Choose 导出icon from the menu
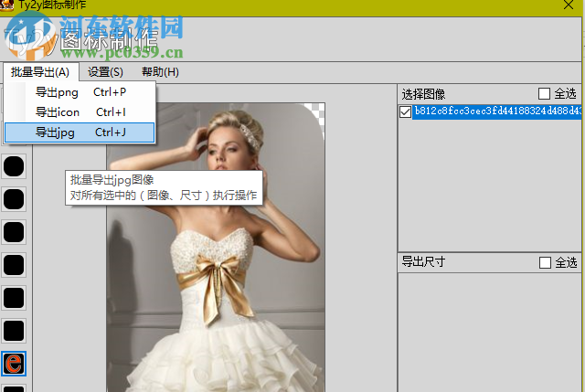The width and height of the screenshot is (585, 392). 80,112
